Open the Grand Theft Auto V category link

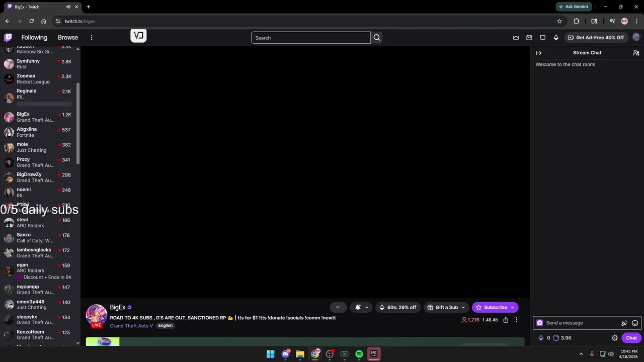131,326
